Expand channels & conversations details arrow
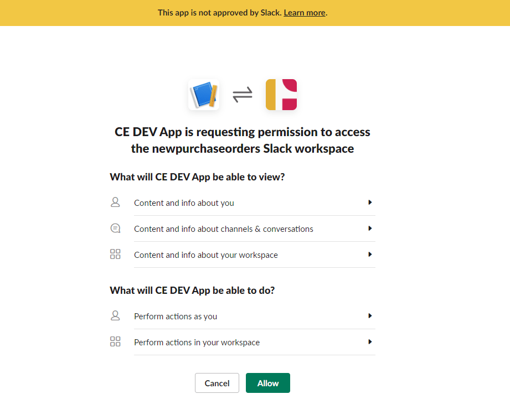Screen dimensions: 510x420 [370, 229]
